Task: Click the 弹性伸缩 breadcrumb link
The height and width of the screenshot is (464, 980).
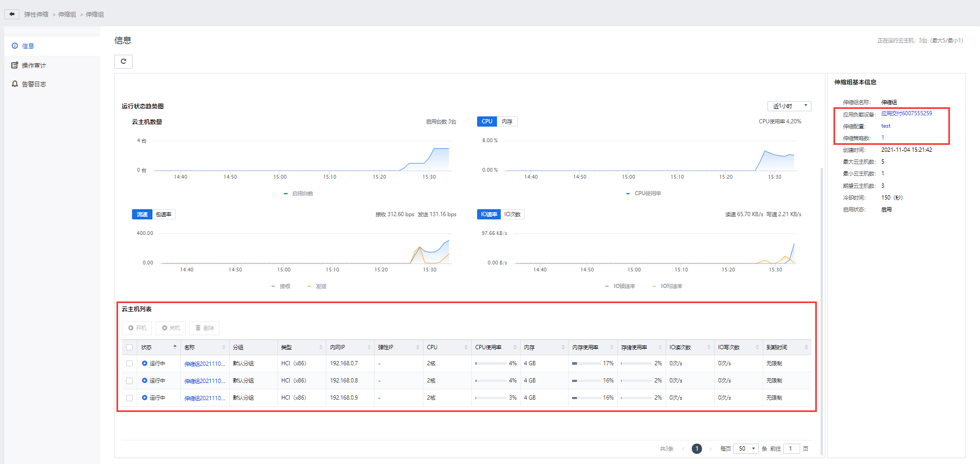Action: click(36, 14)
